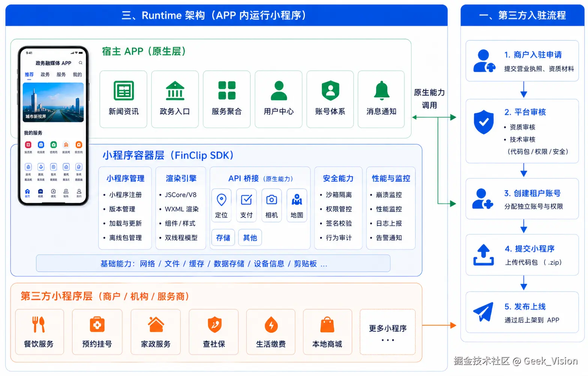Image resolution: width=588 pixels, height=376 pixels.
Task: Tap the 消息通知 bell icon
Action: [382, 90]
